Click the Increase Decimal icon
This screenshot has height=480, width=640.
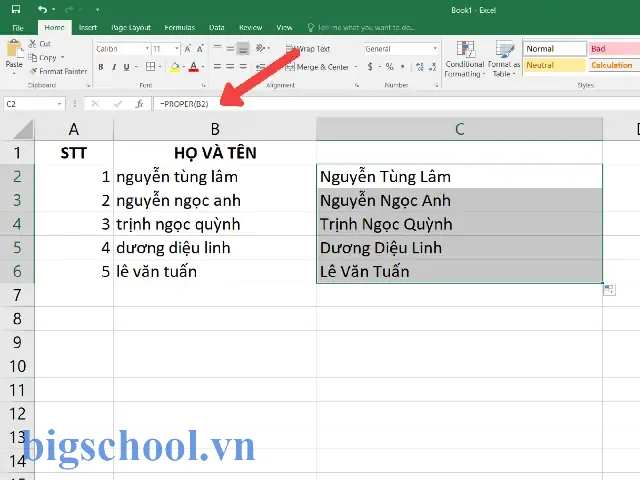coord(420,67)
